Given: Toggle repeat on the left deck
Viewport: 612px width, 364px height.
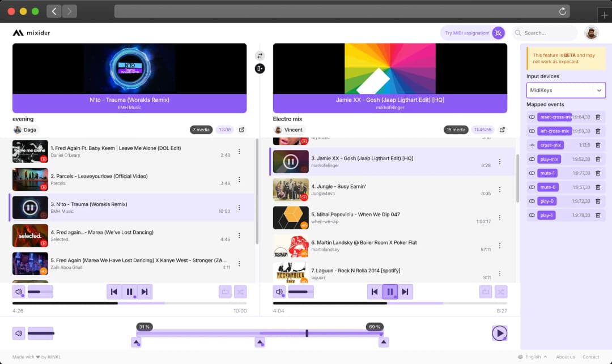Looking at the screenshot, I should [225, 292].
